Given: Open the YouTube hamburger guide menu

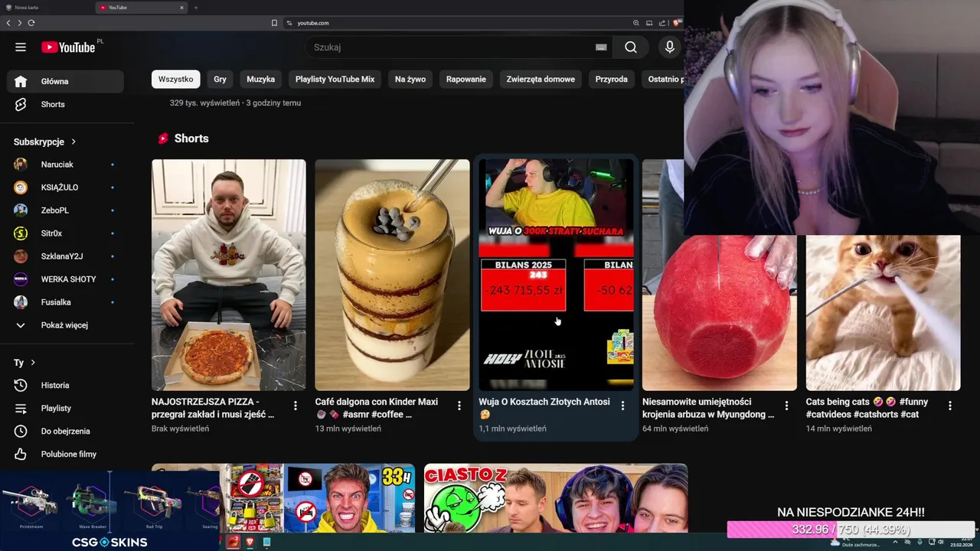Looking at the screenshot, I should 21,47.
